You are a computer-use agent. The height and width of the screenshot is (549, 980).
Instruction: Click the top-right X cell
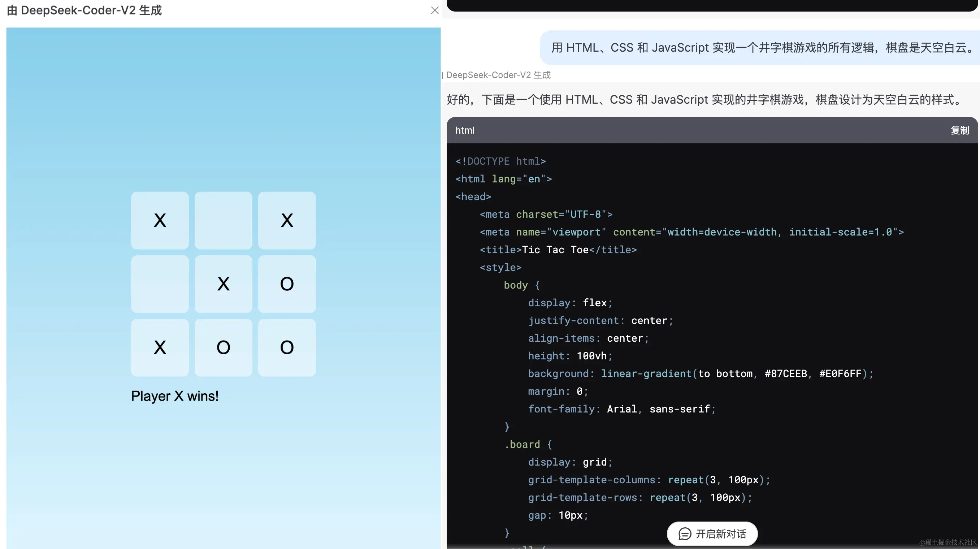[287, 220]
